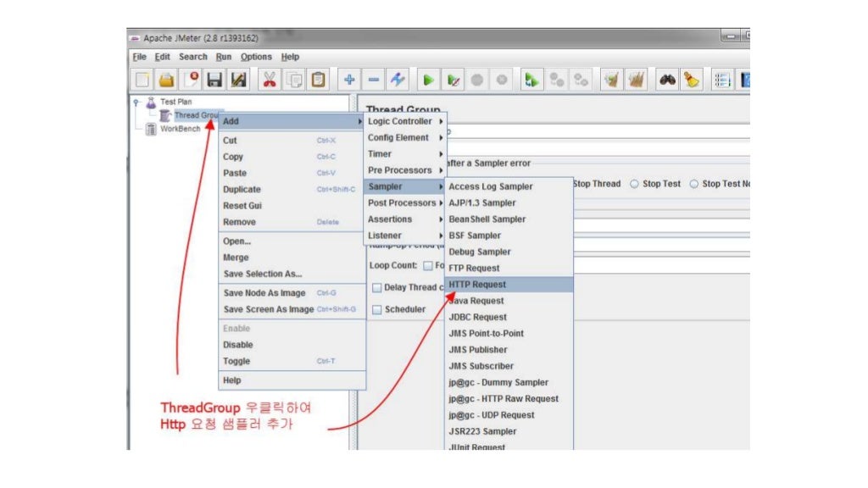Image resolution: width=868 pixels, height=488 pixels.
Task: Open the File menu
Action: coord(140,57)
